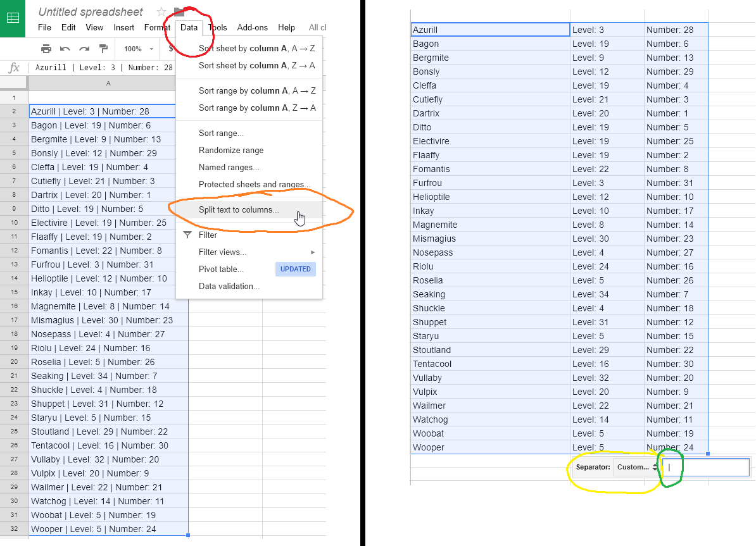756x546 pixels.
Task: Click cell 'Bagon | Level: 19 | Number: 6'
Action: point(102,125)
